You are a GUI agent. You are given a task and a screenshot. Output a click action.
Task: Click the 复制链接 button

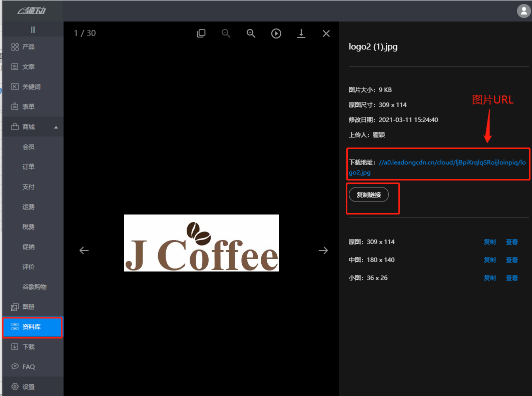click(x=368, y=195)
